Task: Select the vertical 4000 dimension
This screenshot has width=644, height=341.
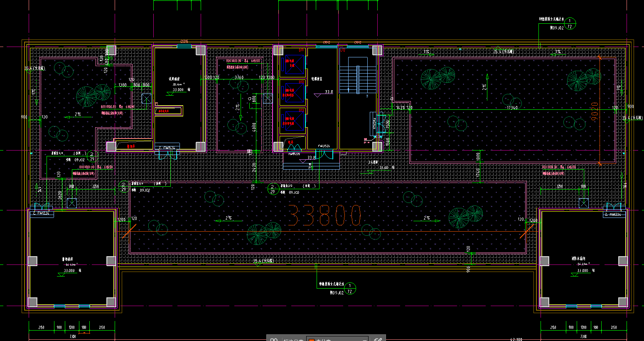Action: [253, 127]
